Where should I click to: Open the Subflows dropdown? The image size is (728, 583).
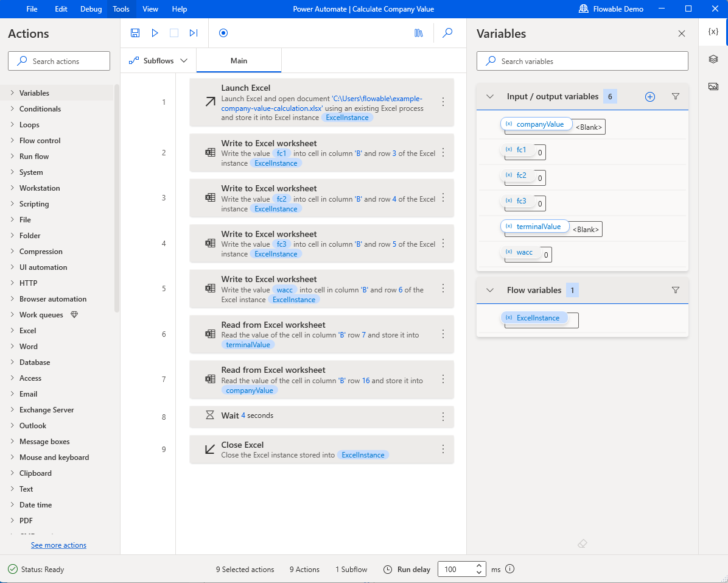[158, 60]
